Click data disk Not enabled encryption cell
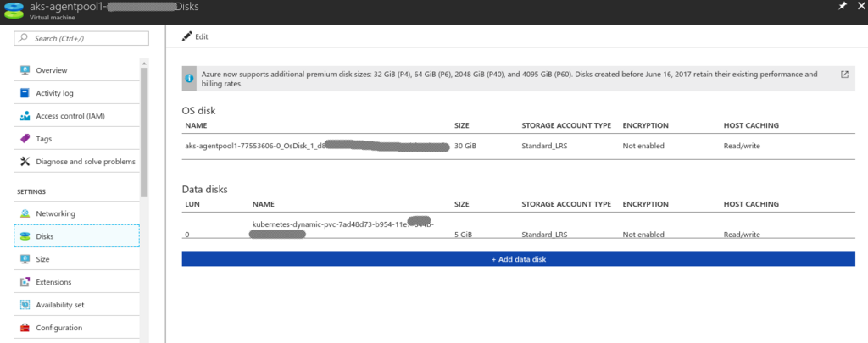 click(643, 235)
